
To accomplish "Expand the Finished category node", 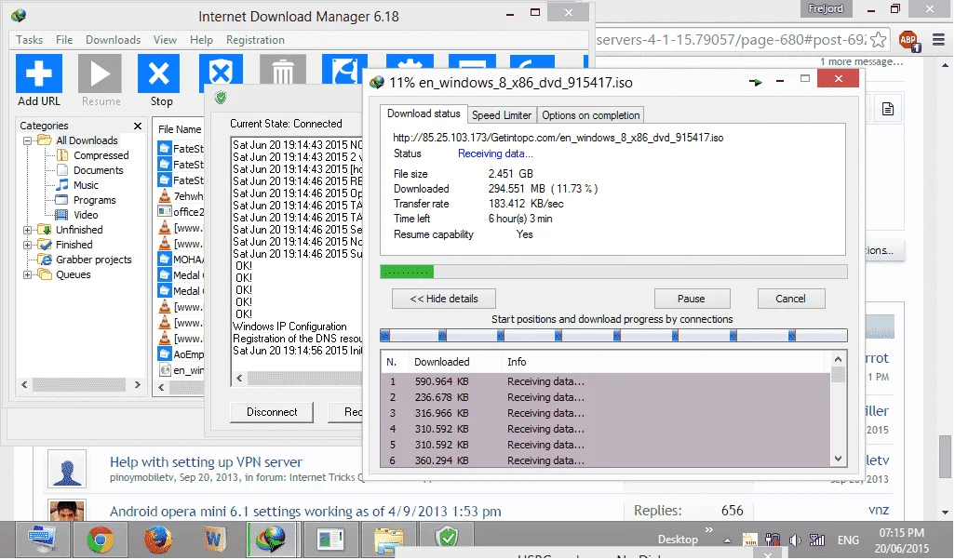I will click(x=27, y=245).
